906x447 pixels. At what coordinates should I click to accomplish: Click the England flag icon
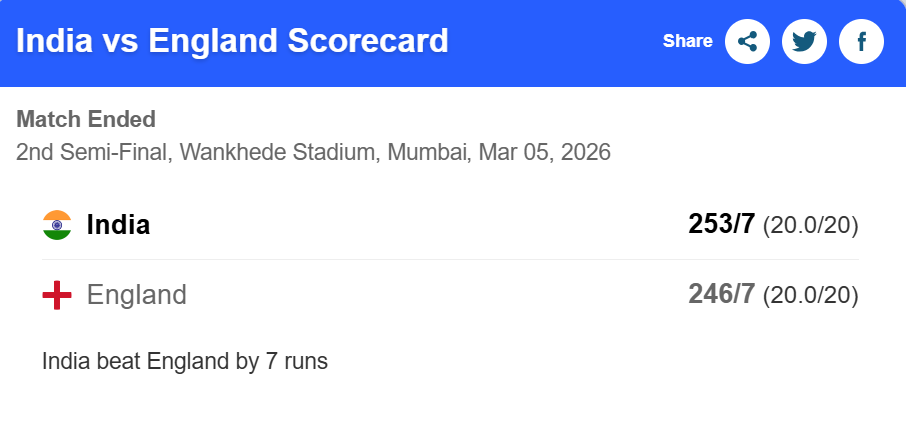click(x=57, y=295)
